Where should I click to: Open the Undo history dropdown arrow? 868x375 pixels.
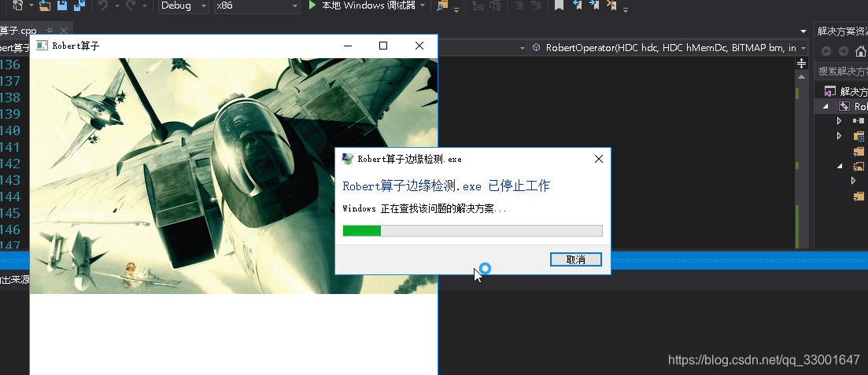[x=116, y=6]
